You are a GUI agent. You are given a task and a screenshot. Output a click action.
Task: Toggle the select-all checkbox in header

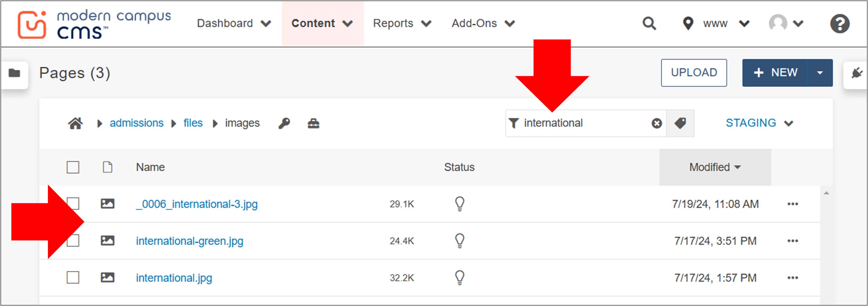pos(73,167)
